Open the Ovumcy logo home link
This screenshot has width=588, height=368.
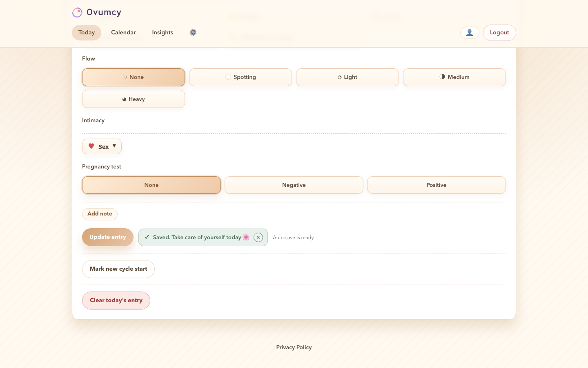pyautogui.click(x=97, y=12)
